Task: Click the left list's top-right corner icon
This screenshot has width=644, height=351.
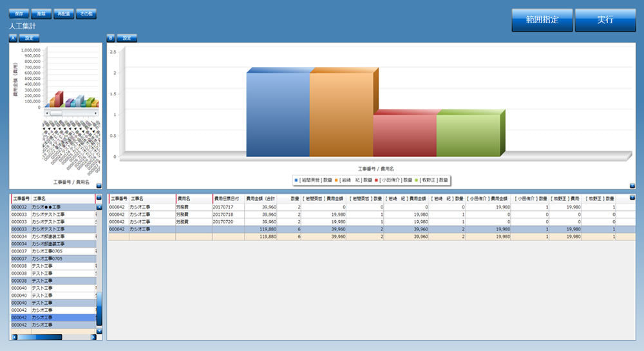Action: pos(99,198)
